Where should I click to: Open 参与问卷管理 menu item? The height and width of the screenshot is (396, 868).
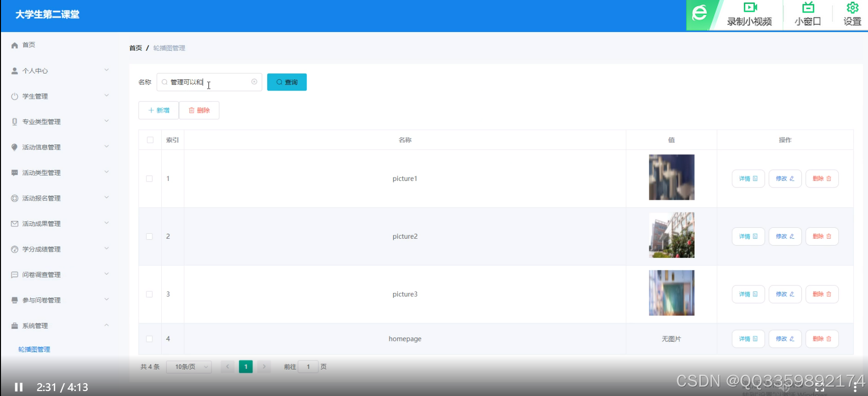(x=41, y=300)
